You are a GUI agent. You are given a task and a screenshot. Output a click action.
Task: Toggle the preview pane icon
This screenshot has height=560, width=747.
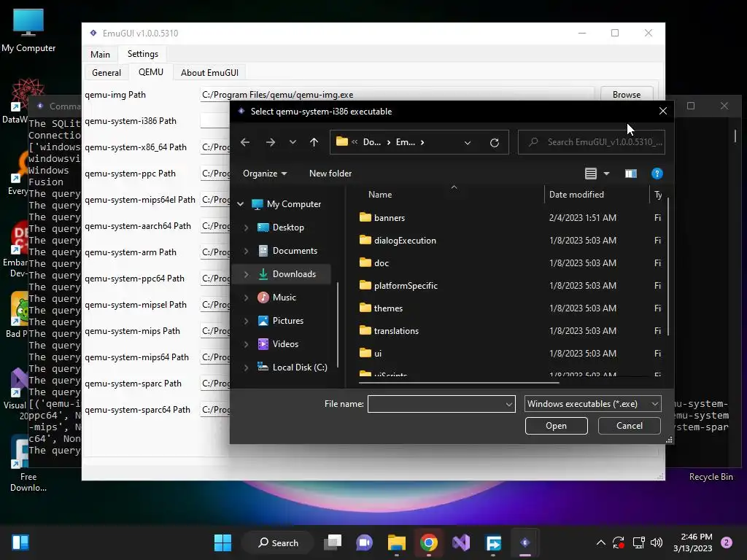pos(631,174)
